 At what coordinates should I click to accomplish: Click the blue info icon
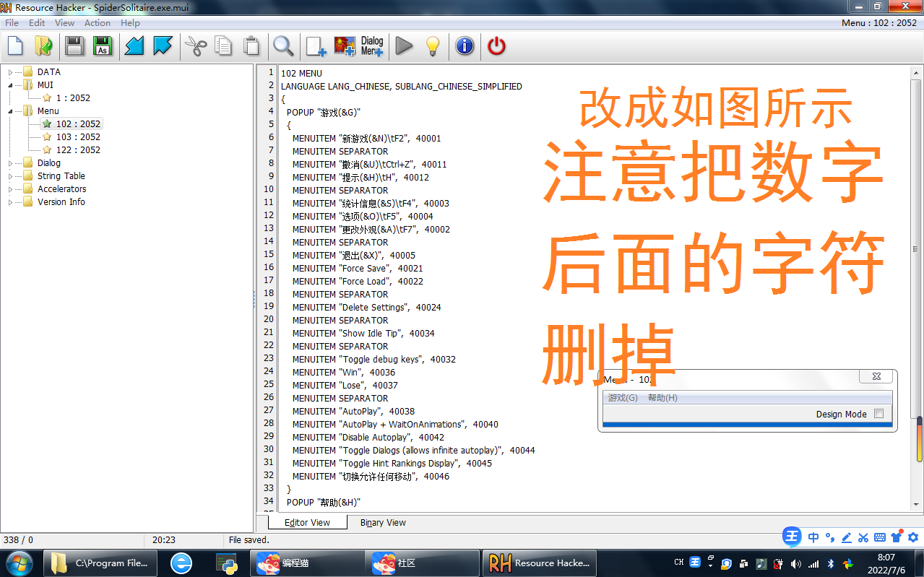(465, 46)
